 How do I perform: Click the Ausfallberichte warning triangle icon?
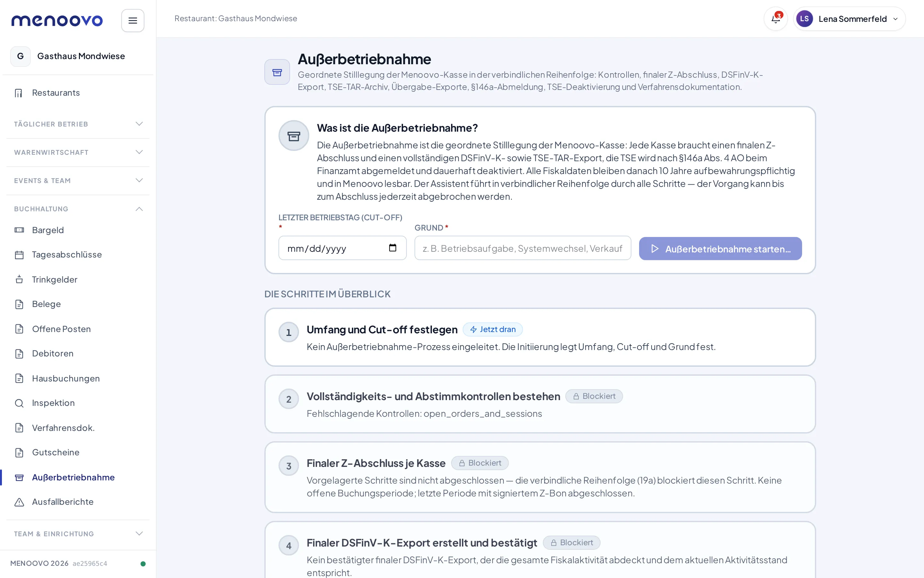pos(19,502)
